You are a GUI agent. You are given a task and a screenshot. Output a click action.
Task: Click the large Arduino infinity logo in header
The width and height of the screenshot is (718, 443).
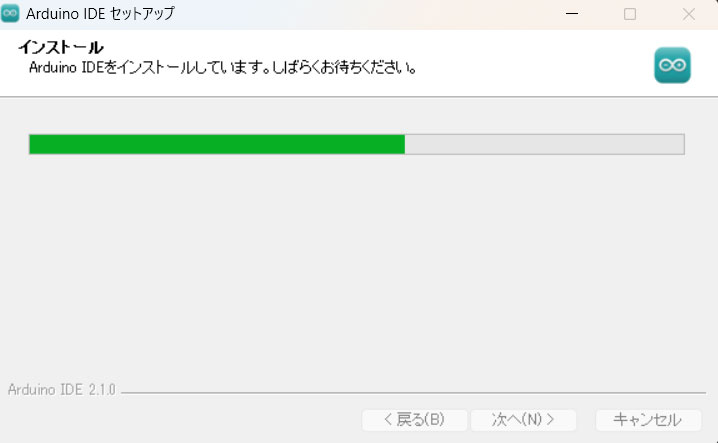click(x=672, y=65)
